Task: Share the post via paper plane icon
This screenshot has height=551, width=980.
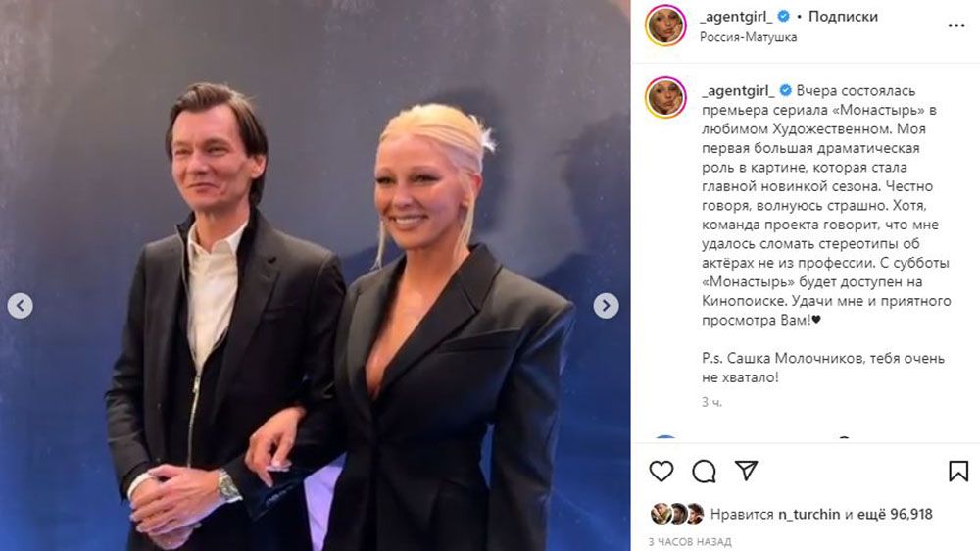Action: (x=746, y=471)
